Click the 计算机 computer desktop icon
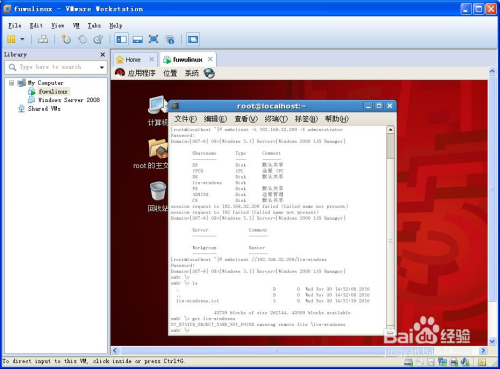Image resolution: width=500 pixels, height=369 pixels. (157, 111)
